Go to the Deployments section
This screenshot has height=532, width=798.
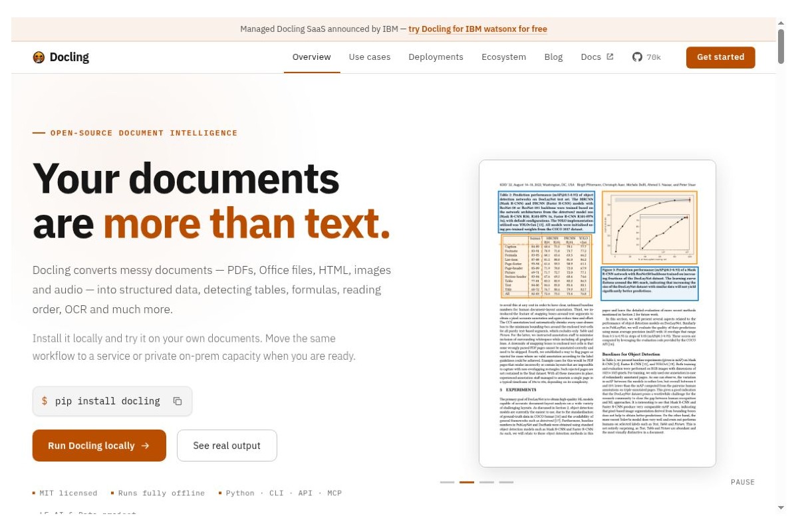(436, 57)
